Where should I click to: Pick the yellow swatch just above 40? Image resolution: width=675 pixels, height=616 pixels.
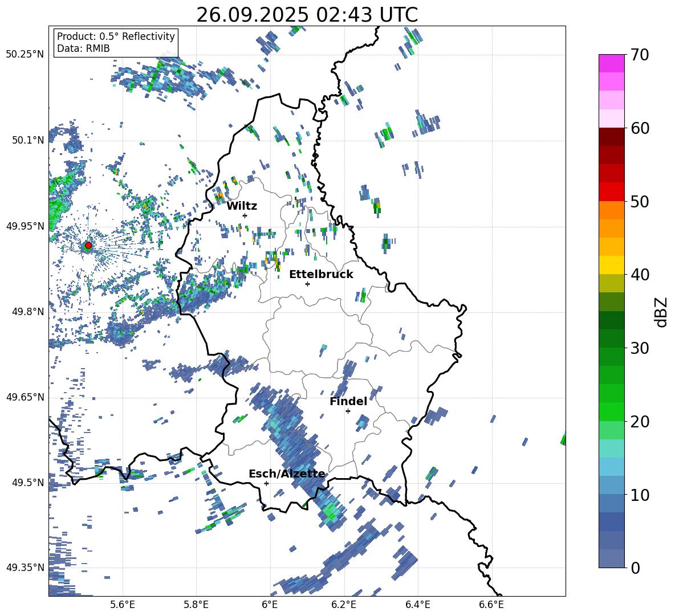point(612,265)
